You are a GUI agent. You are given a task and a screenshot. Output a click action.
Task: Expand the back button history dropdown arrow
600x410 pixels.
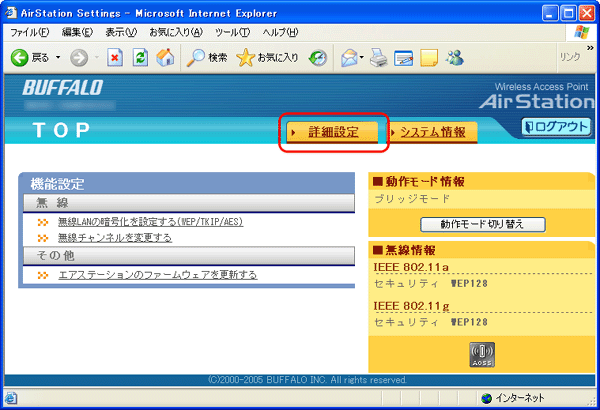(59, 58)
